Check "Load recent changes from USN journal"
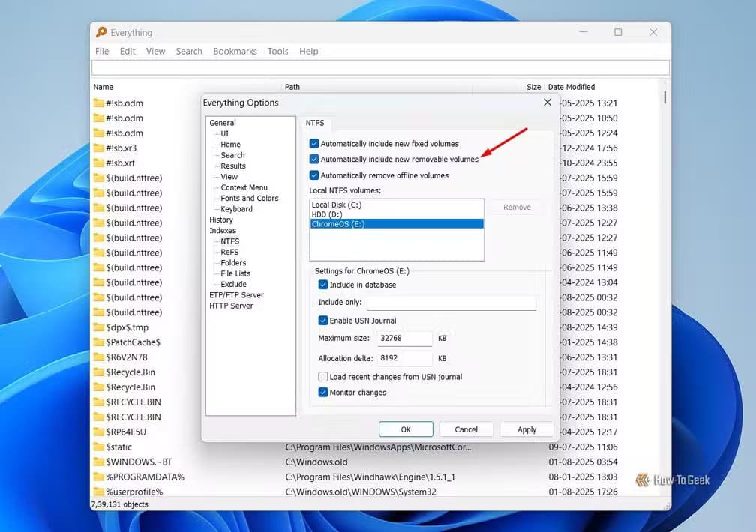The image size is (756, 532). pyautogui.click(x=322, y=376)
